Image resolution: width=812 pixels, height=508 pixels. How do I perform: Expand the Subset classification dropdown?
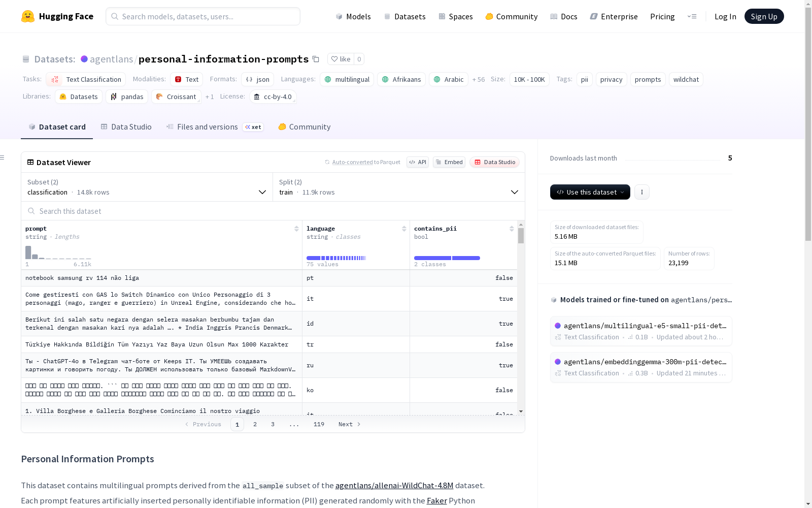coord(147,187)
